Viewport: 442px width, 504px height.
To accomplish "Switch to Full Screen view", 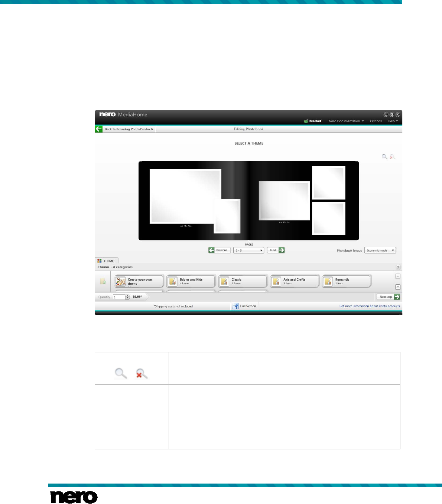I will tap(244, 306).
